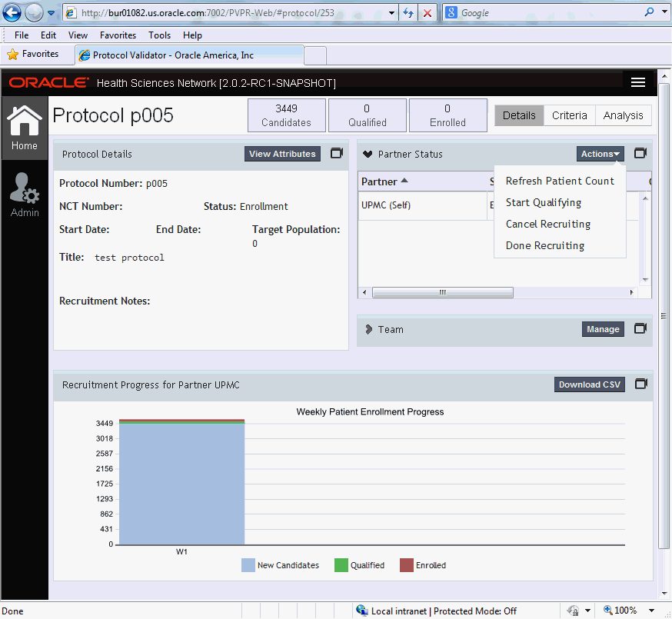Toggle Enrolled legend swatch
The width and height of the screenshot is (672, 619).
(407, 565)
